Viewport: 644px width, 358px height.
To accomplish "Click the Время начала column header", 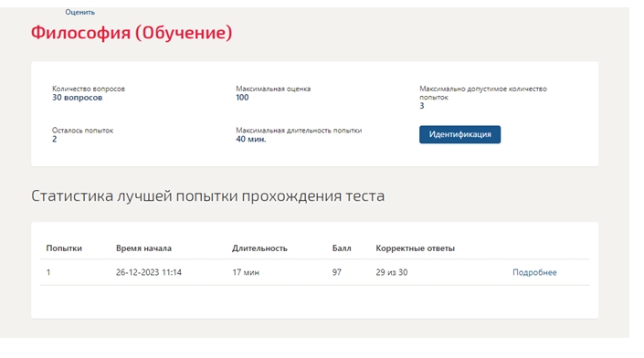I will [143, 248].
